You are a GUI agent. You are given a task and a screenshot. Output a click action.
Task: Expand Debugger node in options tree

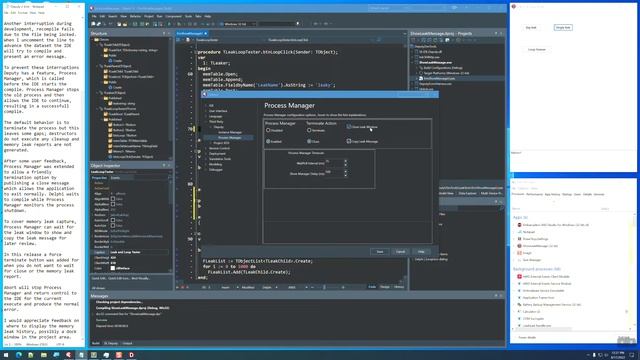coord(206,169)
